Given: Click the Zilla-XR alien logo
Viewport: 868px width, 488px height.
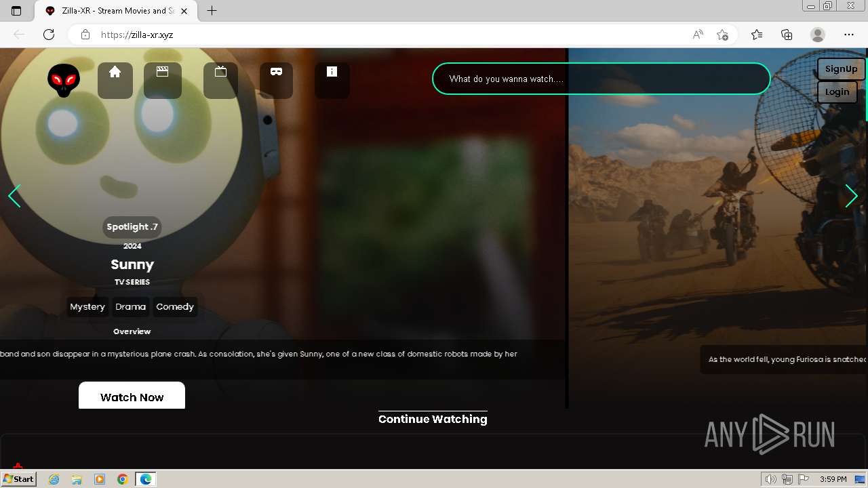Looking at the screenshot, I should [64, 80].
